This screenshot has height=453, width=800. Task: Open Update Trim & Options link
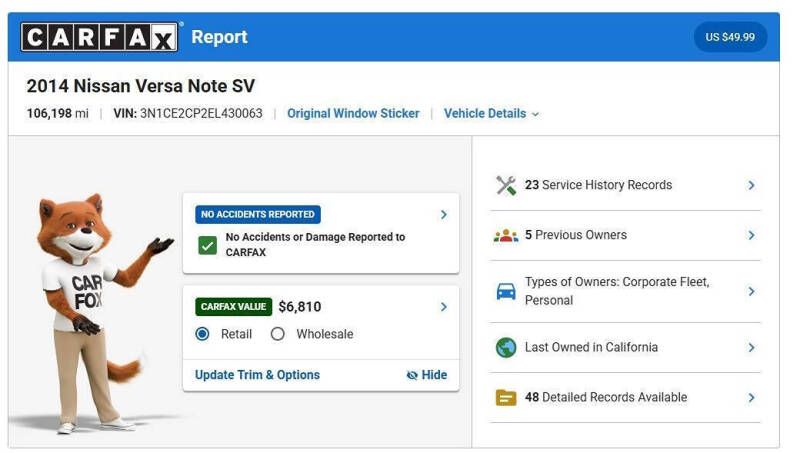[x=257, y=375]
